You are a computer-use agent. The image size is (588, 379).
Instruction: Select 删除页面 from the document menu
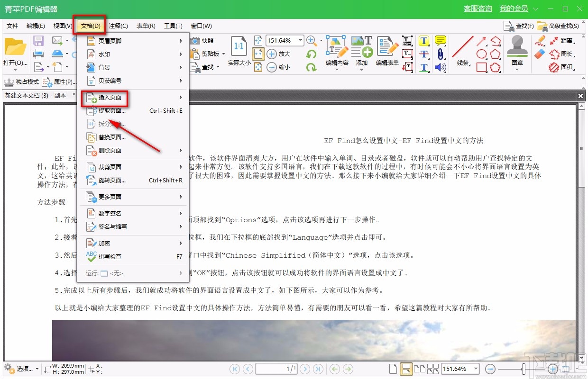(x=110, y=151)
